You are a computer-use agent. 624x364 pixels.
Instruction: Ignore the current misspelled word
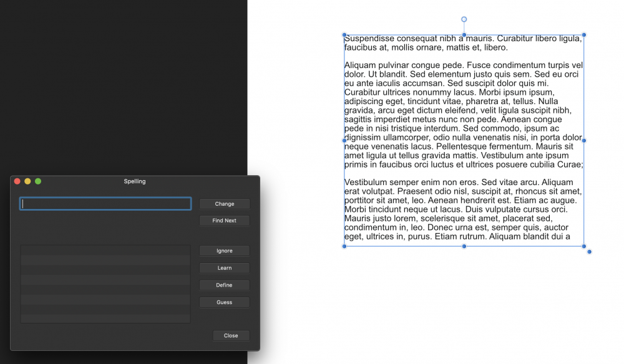pos(224,251)
